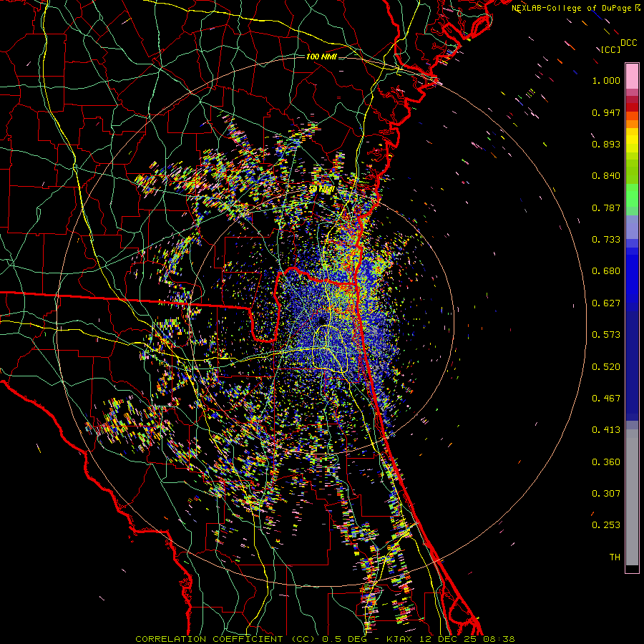Screen dimensions: 644x644
Task: Select the 0.467 legend value
Action: [606, 398]
